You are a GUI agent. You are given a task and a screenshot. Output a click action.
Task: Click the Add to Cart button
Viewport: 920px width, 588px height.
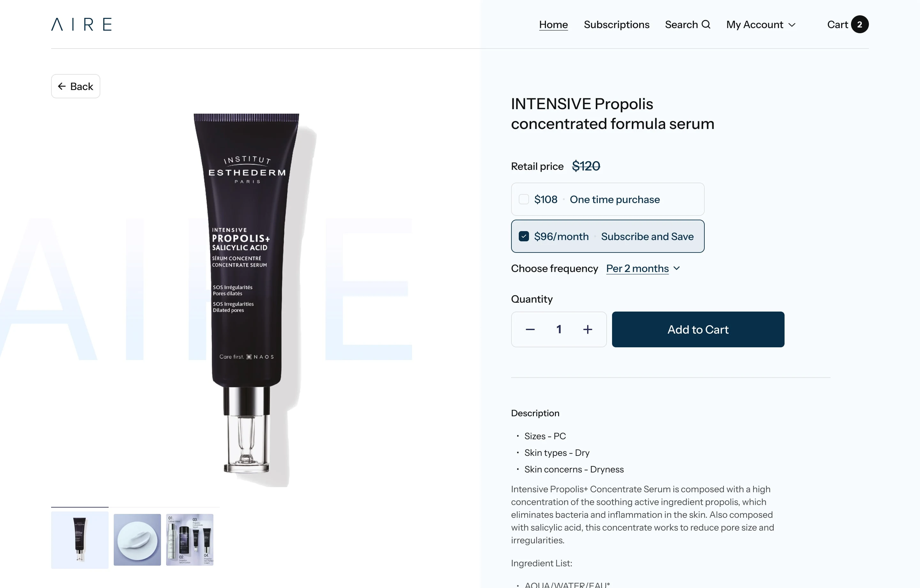[698, 329]
